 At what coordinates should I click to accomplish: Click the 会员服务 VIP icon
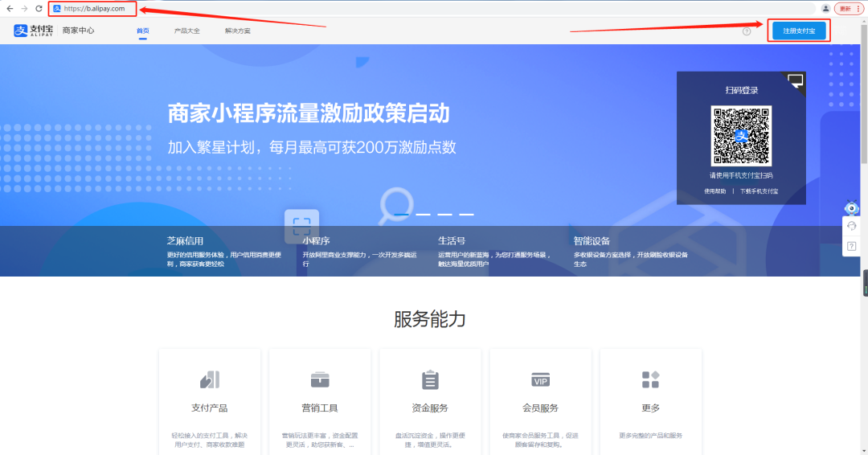[540, 380]
